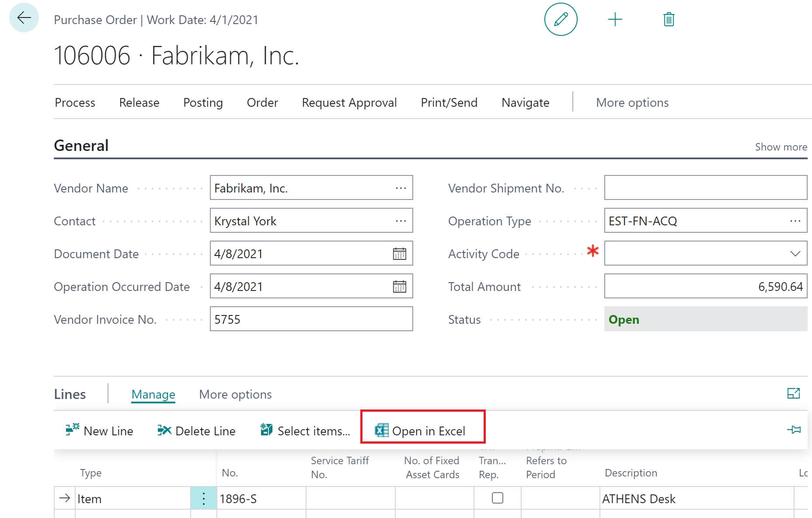Click the pencil edit icon
Image resolution: width=812 pixels, height=518 pixels.
click(x=561, y=19)
